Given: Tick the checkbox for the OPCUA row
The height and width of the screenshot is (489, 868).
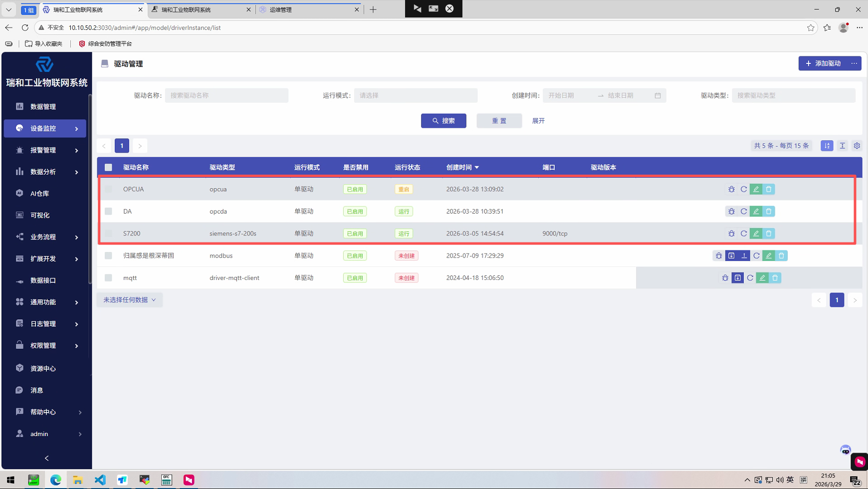Looking at the screenshot, I should (x=108, y=190).
